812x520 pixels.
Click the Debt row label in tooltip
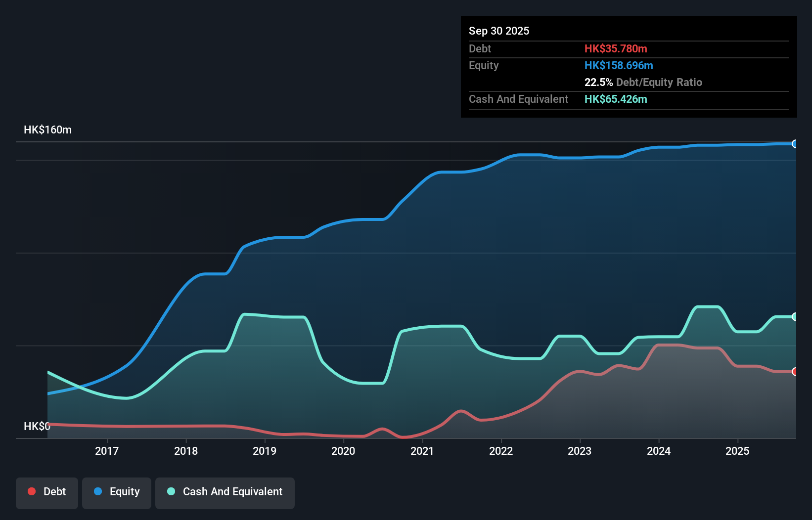tap(480, 48)
